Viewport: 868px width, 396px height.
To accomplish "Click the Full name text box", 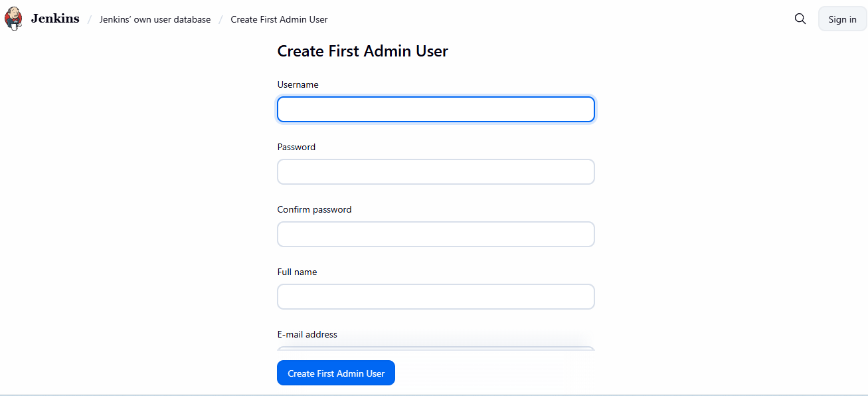I will click(x=436, y=297).
